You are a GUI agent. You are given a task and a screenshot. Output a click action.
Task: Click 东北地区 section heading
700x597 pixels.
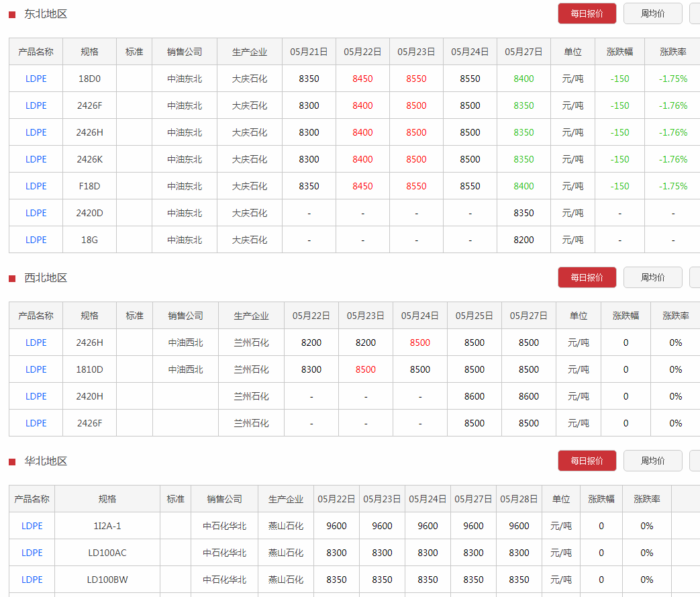[46, 14]
